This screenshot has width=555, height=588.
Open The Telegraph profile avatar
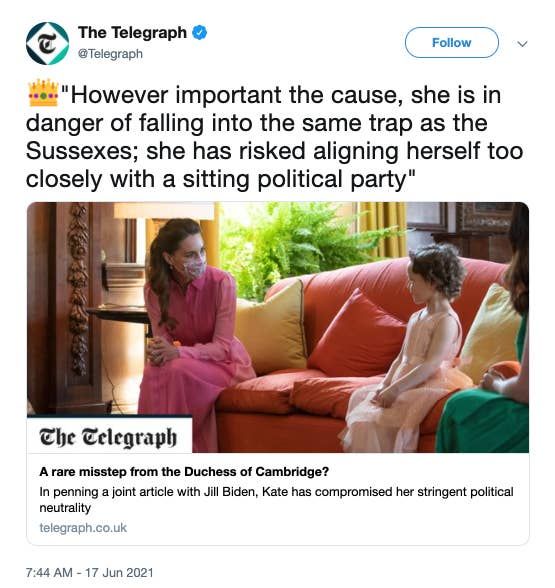tap(47, 43)
